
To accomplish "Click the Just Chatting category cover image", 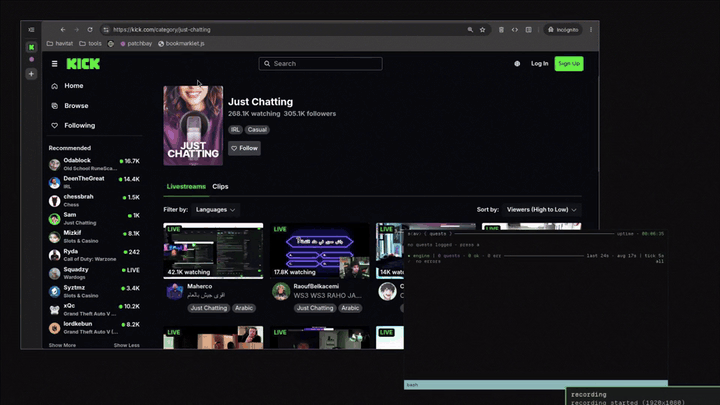I will pyautogui.click(x=193, y=126).
